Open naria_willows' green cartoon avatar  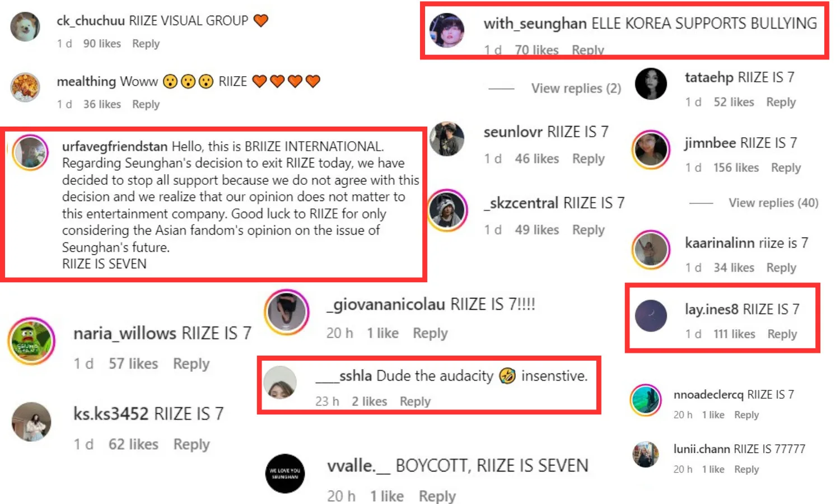click(32, 341)
